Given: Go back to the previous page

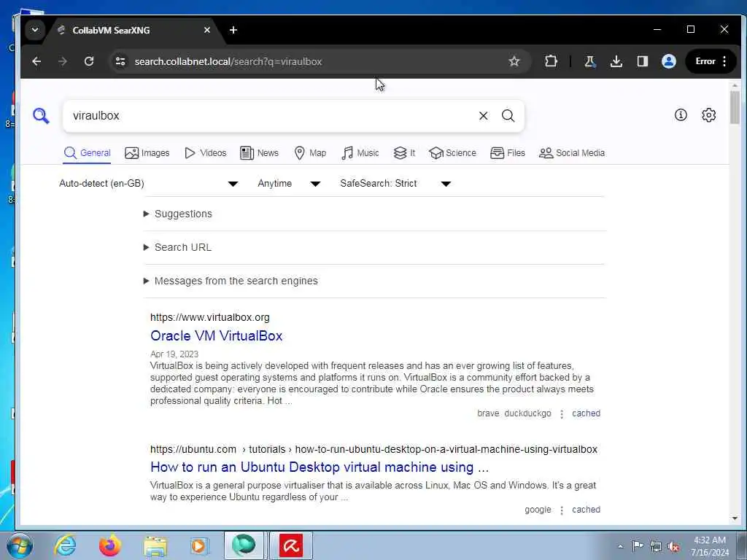Looking at the screenshot, I should coord(36,61).
